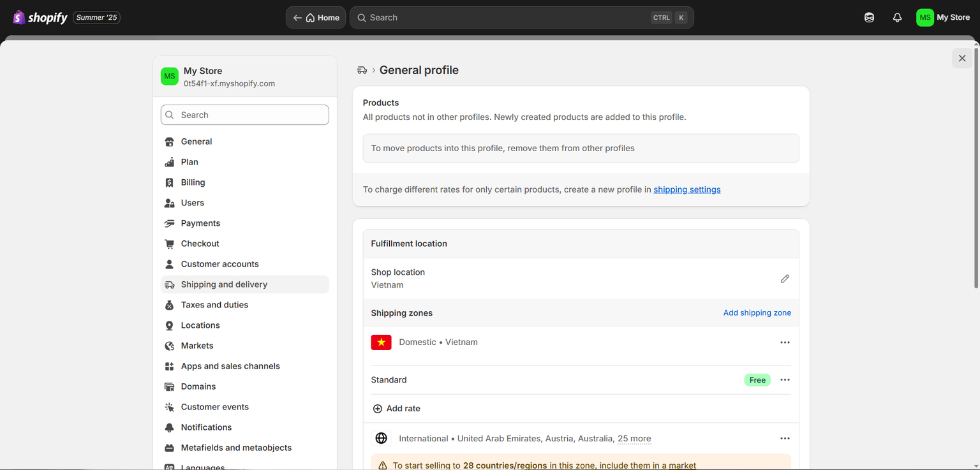Expand the 25 more countries list
This screenshot has width=980, height=470.
coord(634,439)
